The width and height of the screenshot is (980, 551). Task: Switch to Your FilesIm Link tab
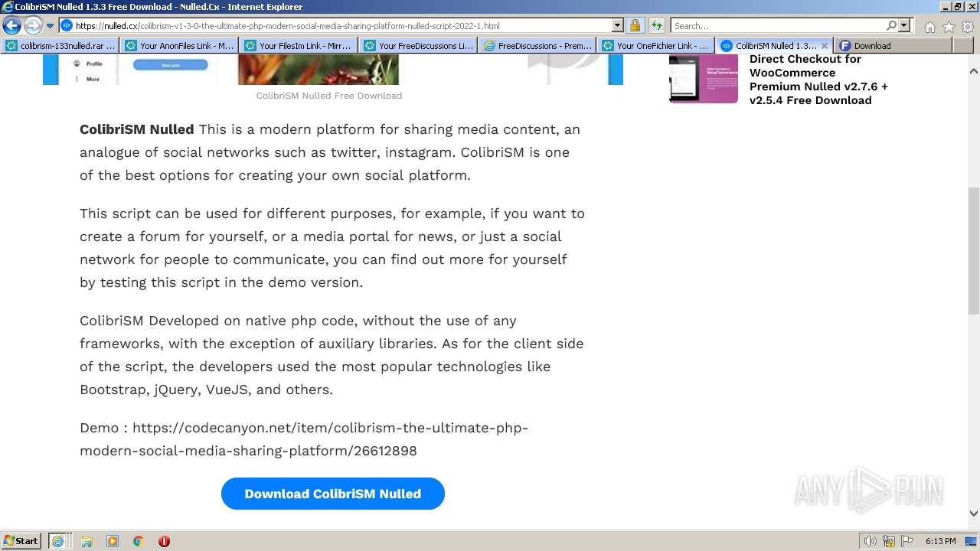(299, 45)
